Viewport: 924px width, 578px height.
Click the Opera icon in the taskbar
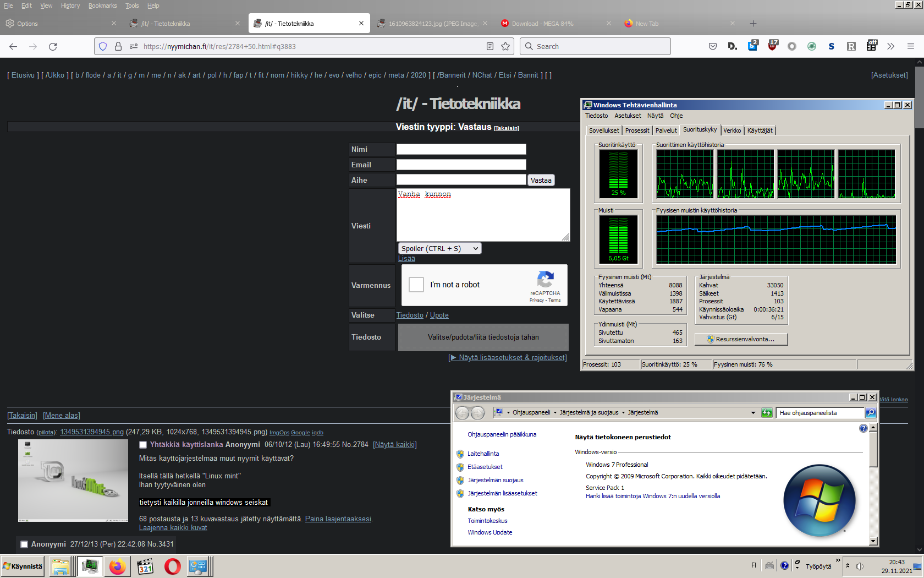click(x=172, y=566)
